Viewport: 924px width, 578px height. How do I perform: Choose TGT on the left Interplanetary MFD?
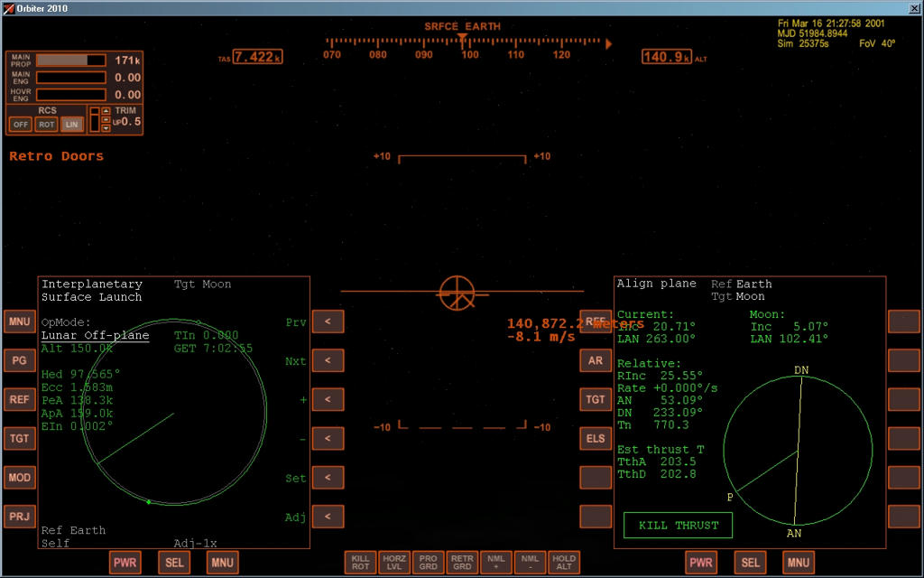tap(20, 438)
